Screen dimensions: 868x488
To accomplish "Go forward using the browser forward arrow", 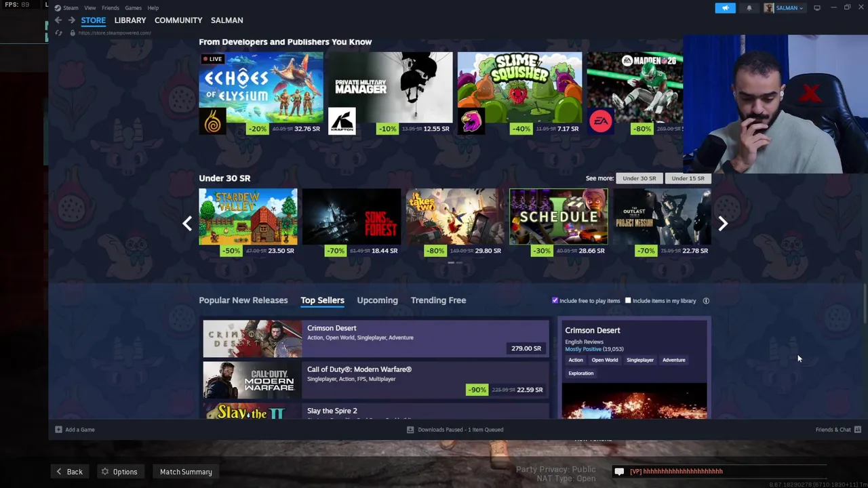I will [71, 20].
